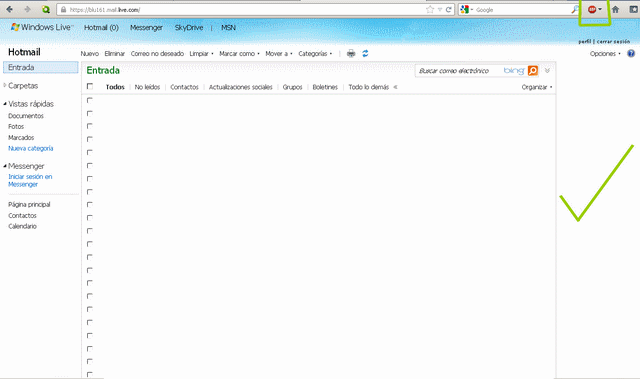This screenshot has width=640, height=379.
Task: Print messages using the printer icon
Action: 351,53
